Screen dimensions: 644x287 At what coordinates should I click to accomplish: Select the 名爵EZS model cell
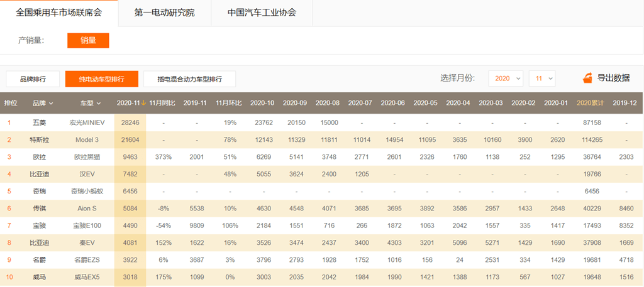click(87, 261)
